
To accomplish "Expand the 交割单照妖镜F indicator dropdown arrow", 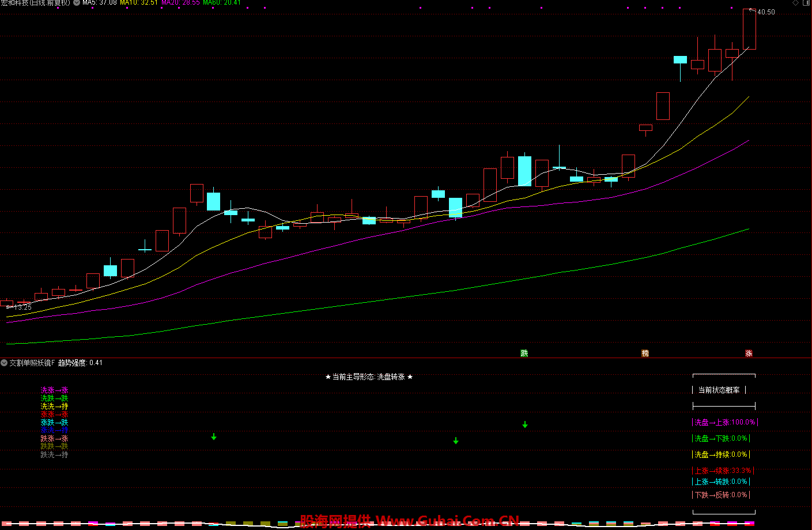I will [x=4, y=363].
